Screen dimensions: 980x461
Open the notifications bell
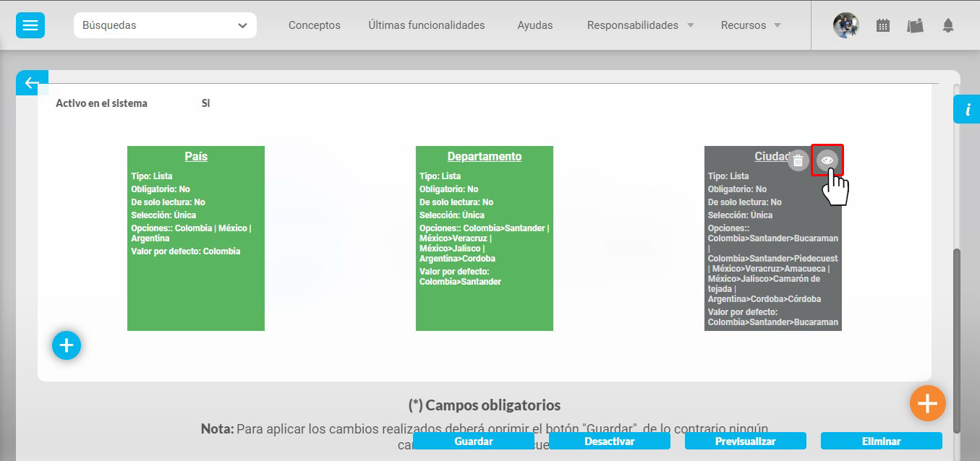pos(948,25)
